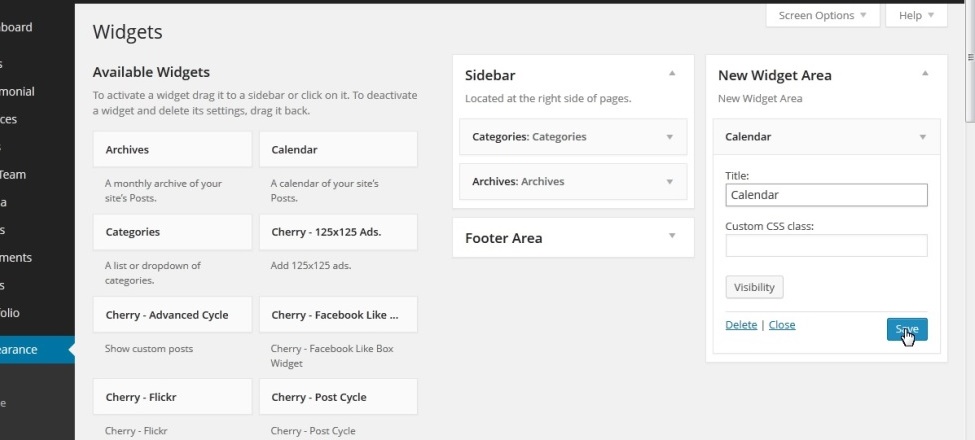Select the Archives available widget
This screenshot has height=440, width=975.
[x=172, y=150]
